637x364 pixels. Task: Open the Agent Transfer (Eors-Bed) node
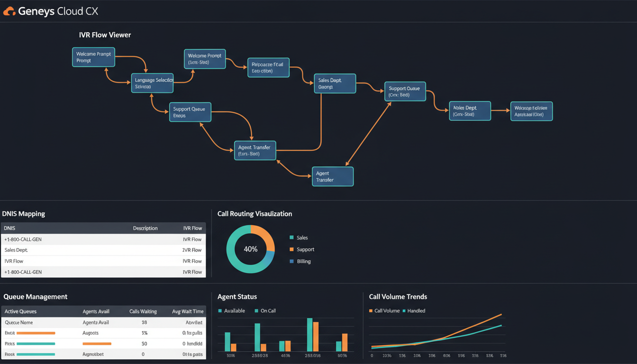click(255, 150)
